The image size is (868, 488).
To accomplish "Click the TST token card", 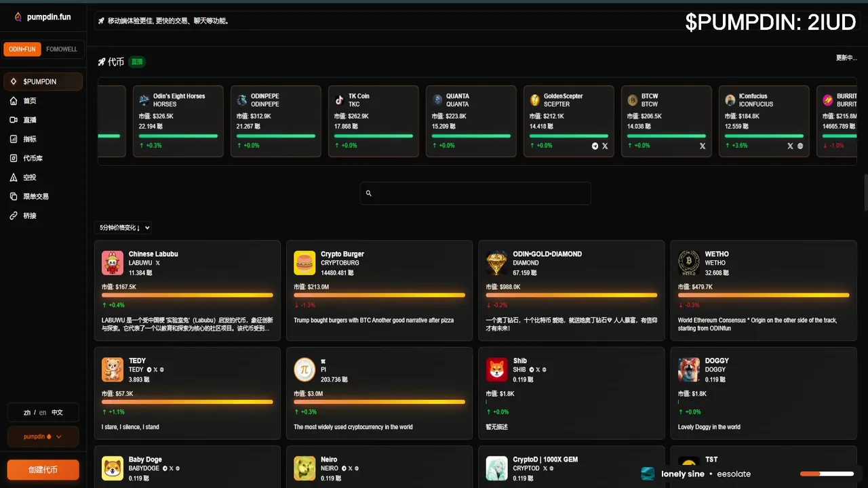I will click(764, 467).
